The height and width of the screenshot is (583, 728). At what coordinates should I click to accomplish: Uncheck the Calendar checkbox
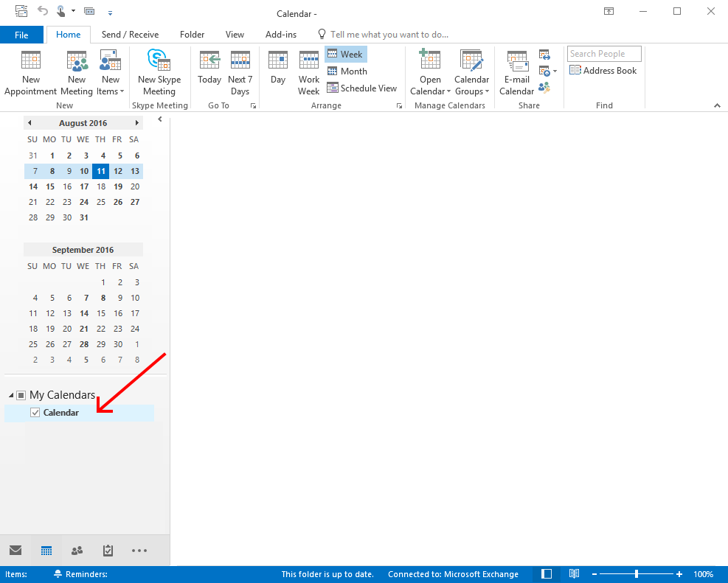(x=35, y=413)
